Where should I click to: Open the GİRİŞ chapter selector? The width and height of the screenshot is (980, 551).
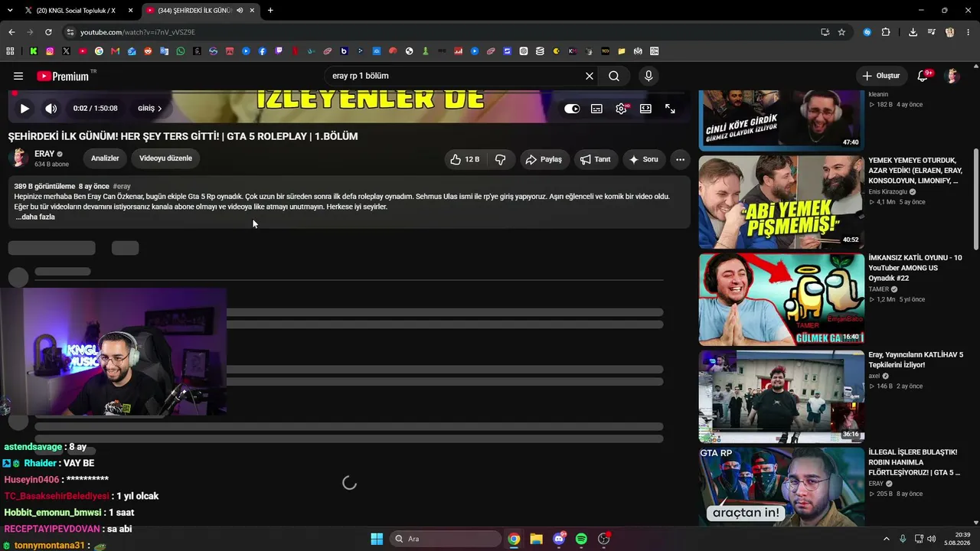pos(149,109)
